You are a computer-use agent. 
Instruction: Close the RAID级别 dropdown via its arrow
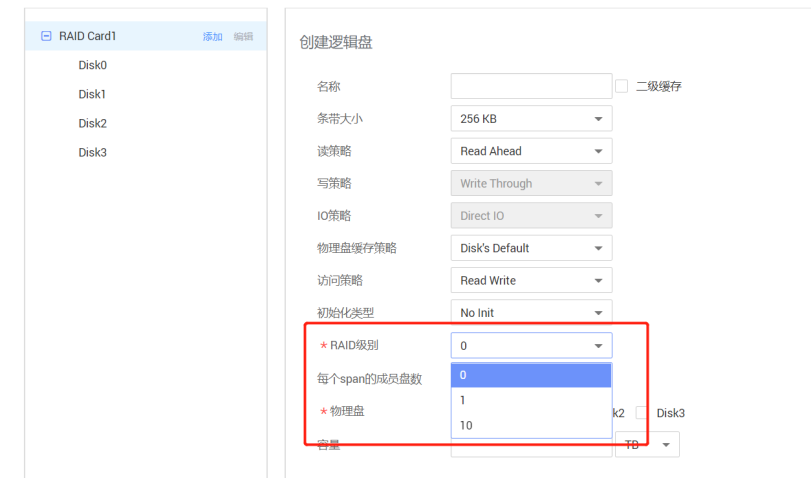598,346
